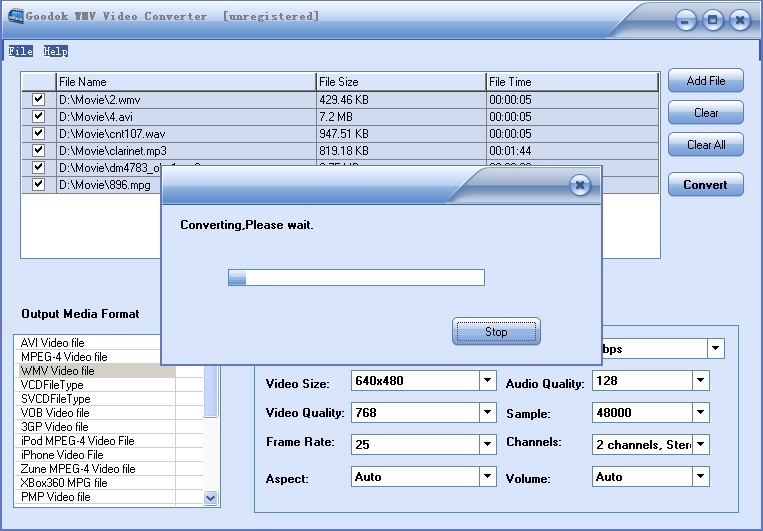This screenshot has height=531, width=763.
Task: Maximize the main converter window
Action: (713, 20)
